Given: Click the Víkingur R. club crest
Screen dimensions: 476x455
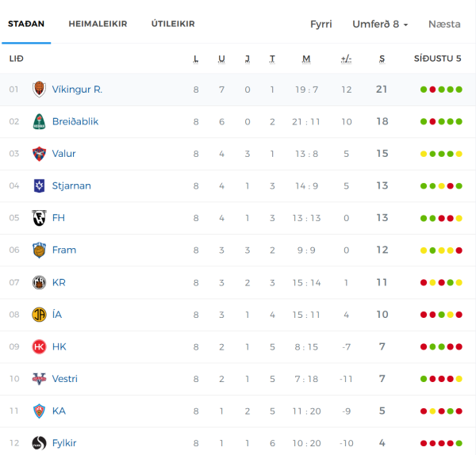Looking at the screenshot, I should pyautogui.click(x=39, y=90).
